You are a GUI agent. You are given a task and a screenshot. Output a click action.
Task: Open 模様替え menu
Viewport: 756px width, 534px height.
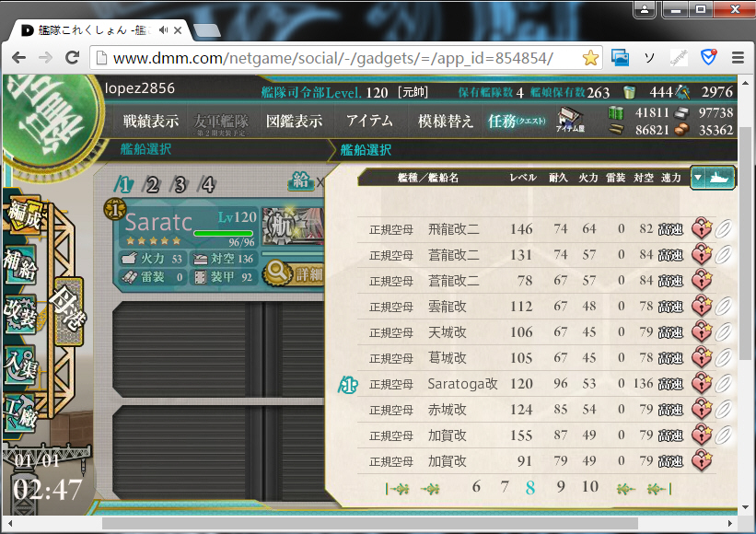pos(446,121)
